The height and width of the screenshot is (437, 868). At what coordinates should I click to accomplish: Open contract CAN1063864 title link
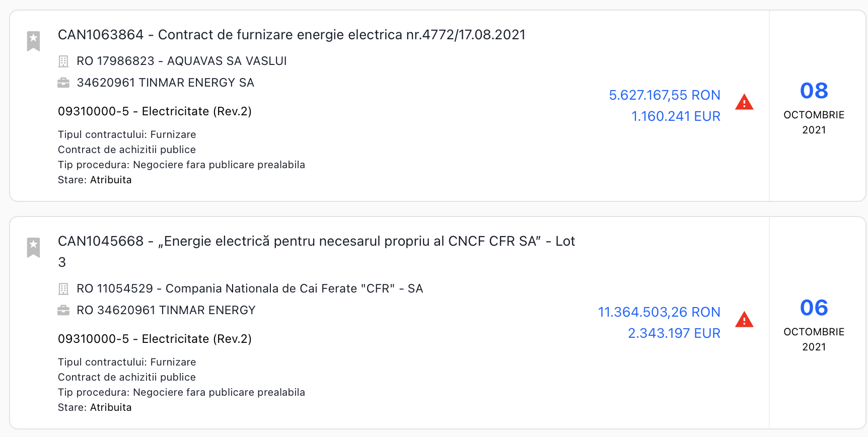pyautogui.click(x=292, y=35)
